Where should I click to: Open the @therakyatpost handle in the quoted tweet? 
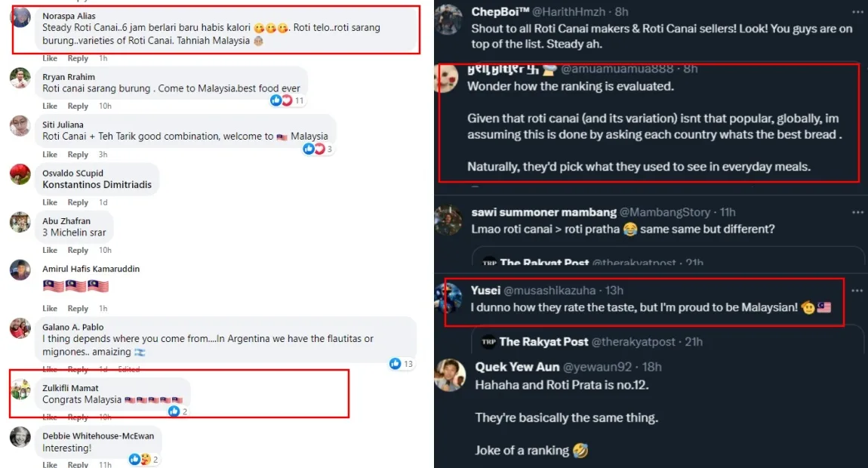[633, 342]
